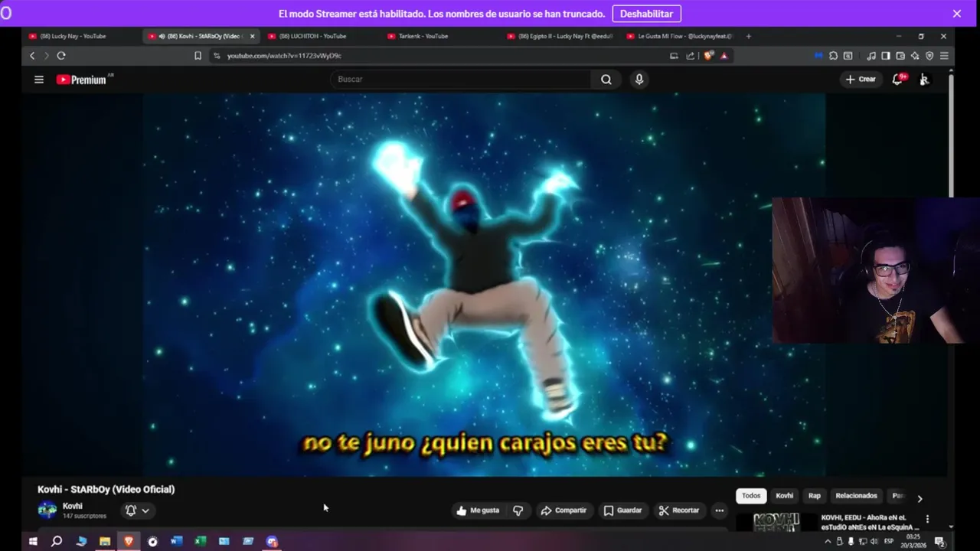Open Brave VPN shield icon

click(929, 56)
